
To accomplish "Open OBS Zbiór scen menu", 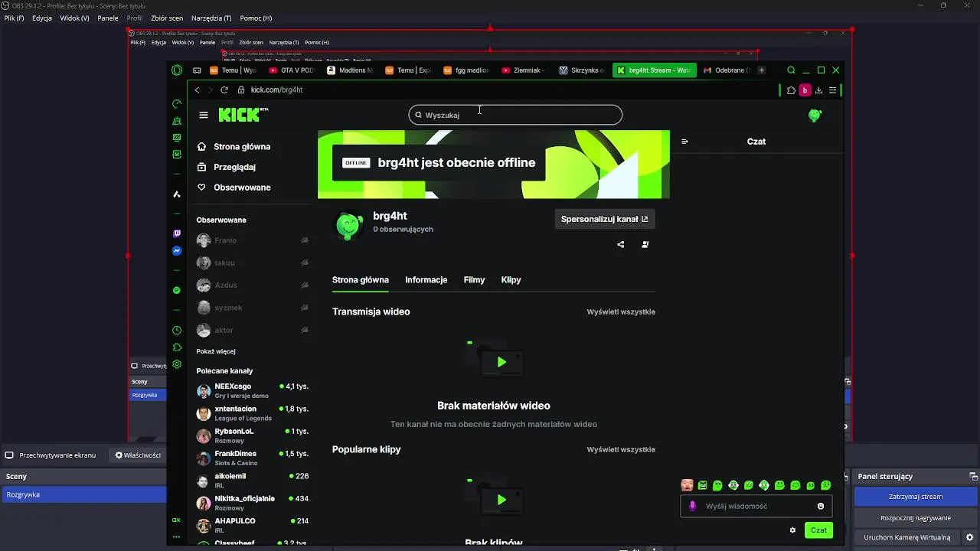I will coord(167,18).
